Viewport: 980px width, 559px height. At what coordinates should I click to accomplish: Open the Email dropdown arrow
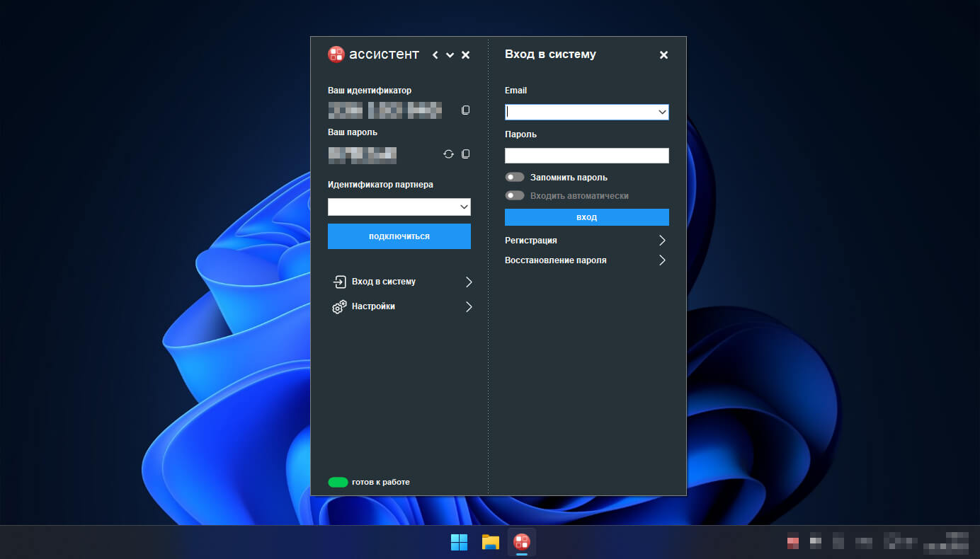(x=662, y=112)
